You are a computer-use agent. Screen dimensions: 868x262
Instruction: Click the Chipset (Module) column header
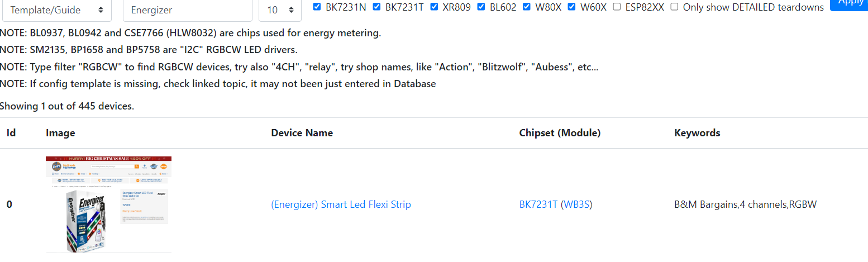tap(560, 133)
